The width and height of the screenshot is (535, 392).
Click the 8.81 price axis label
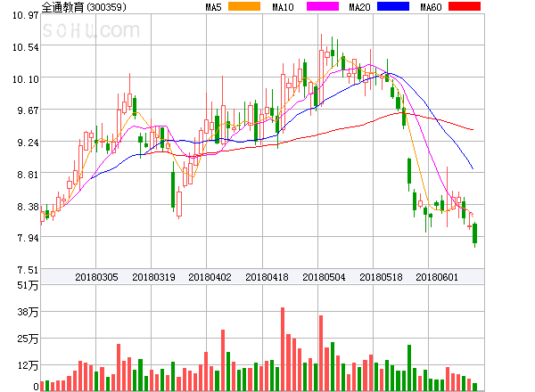pyautogui.click(x=28, y=175)
